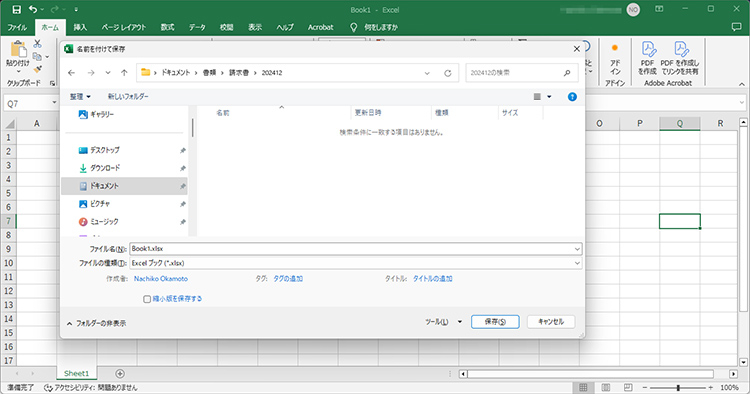
Task: Open the file type dropdown
Action: tap(577, 263)
